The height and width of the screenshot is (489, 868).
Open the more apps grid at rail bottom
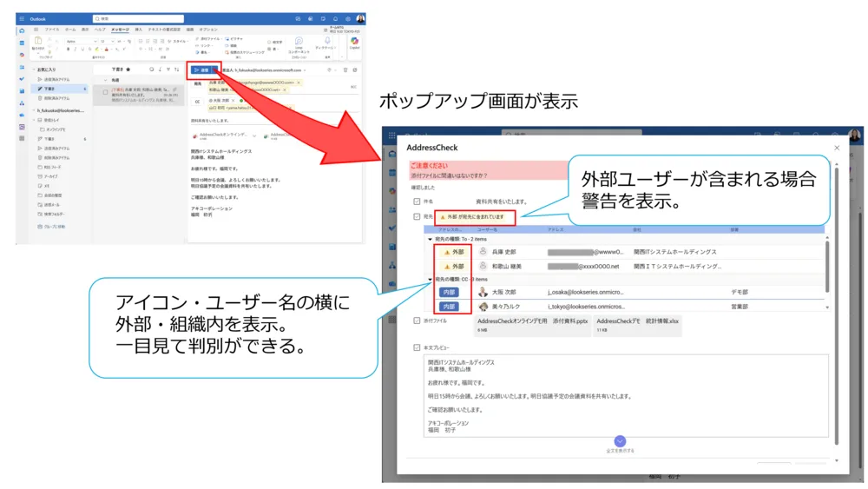[x=22, y=138]
